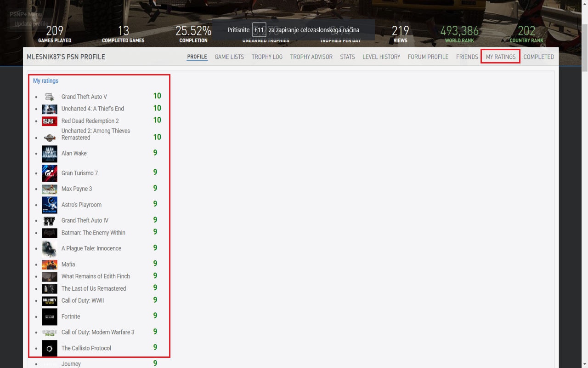Select the Fortnite game icon
The image size is (588, 368).
coord(50,317)
